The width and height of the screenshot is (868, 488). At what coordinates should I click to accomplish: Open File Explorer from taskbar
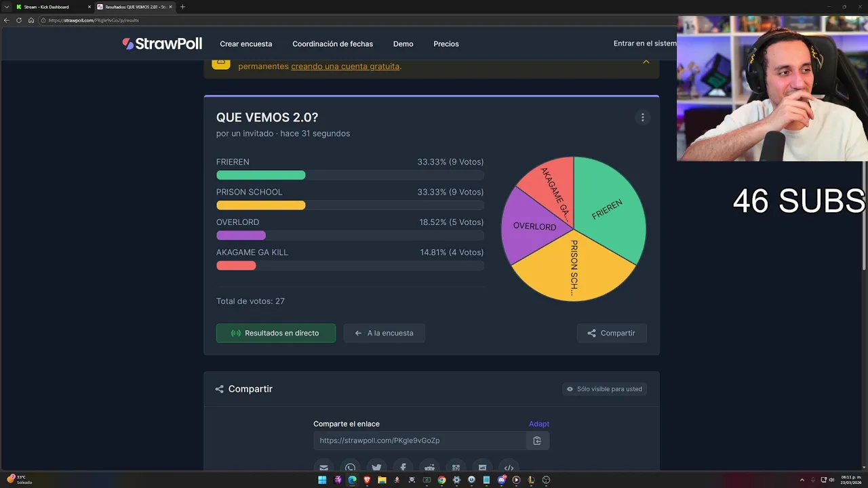[x=382, y=480]
